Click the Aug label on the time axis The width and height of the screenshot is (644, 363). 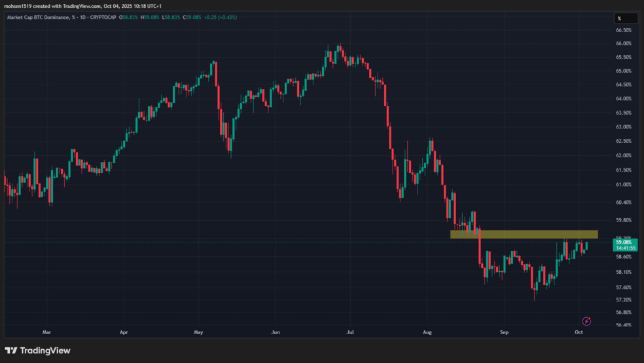[427, 333]
